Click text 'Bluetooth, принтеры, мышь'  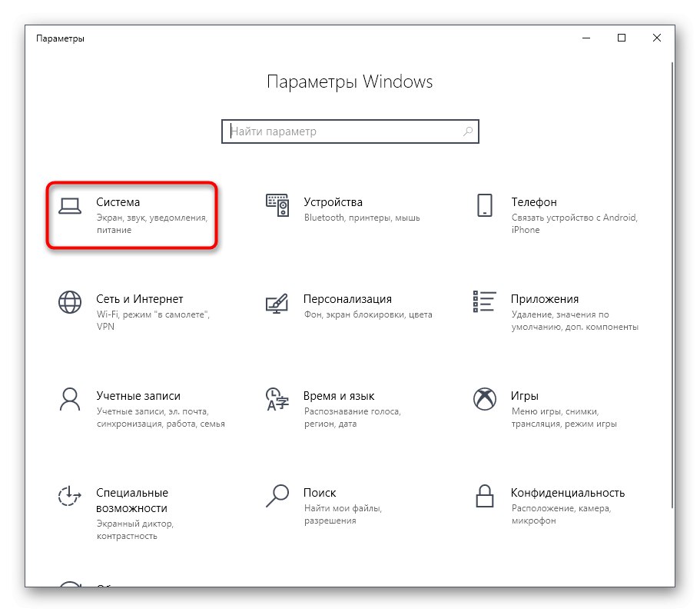(x=362, y=218)
